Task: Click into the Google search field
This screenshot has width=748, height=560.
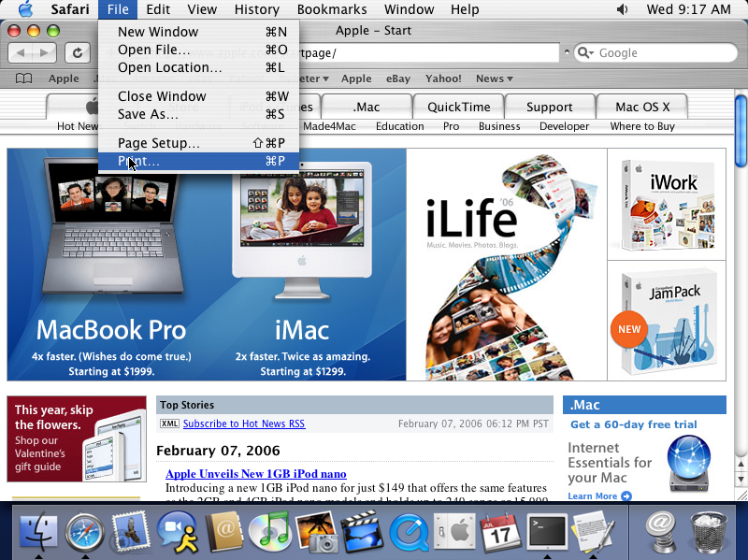Action: pyautogui.click(x=656, y=52)
